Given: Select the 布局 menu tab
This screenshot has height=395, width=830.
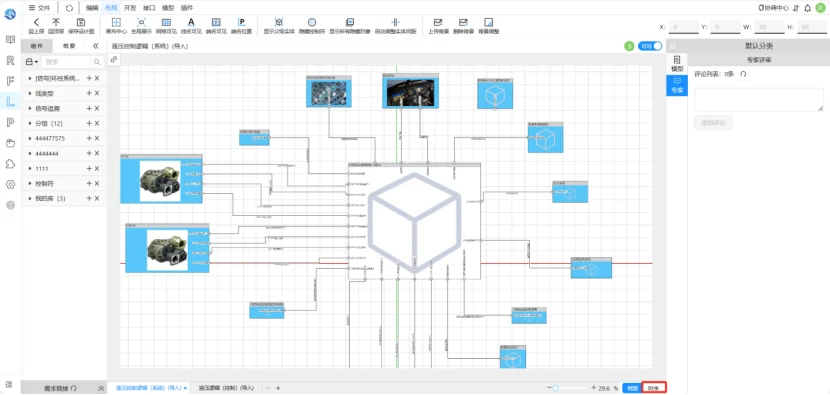Looking at the screenshot, I should pyautogui.click(x=111, y=8).
